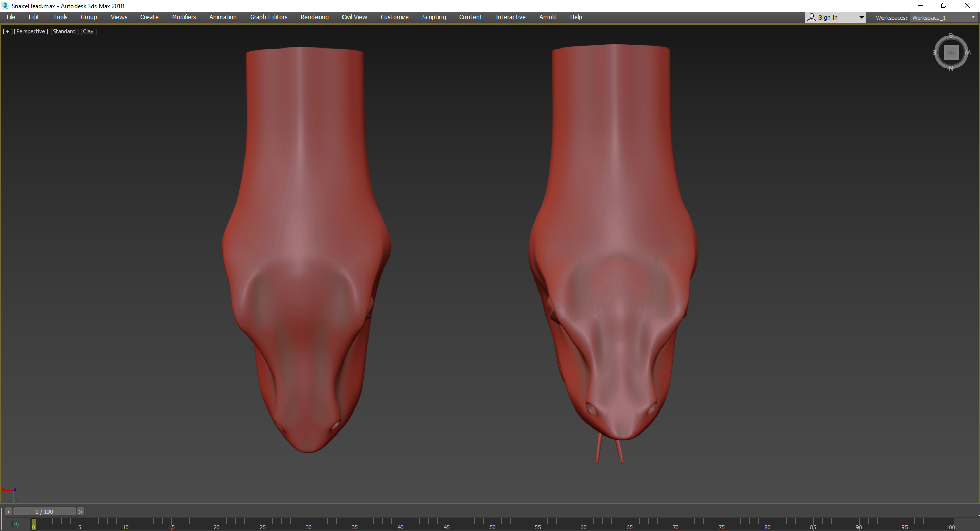The width and height of the screenshot is (980, 531).
Task: Open the Civil View menu
Action: tap(355, 17)
